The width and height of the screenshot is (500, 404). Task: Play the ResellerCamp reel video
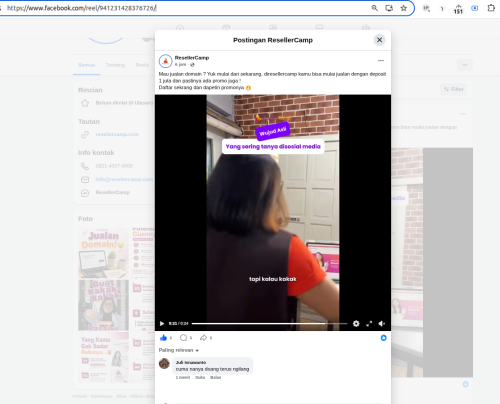coord(162,323)
